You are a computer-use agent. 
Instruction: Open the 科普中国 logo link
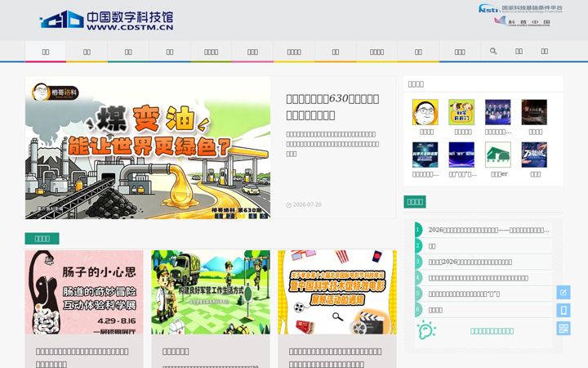[522, 21]
